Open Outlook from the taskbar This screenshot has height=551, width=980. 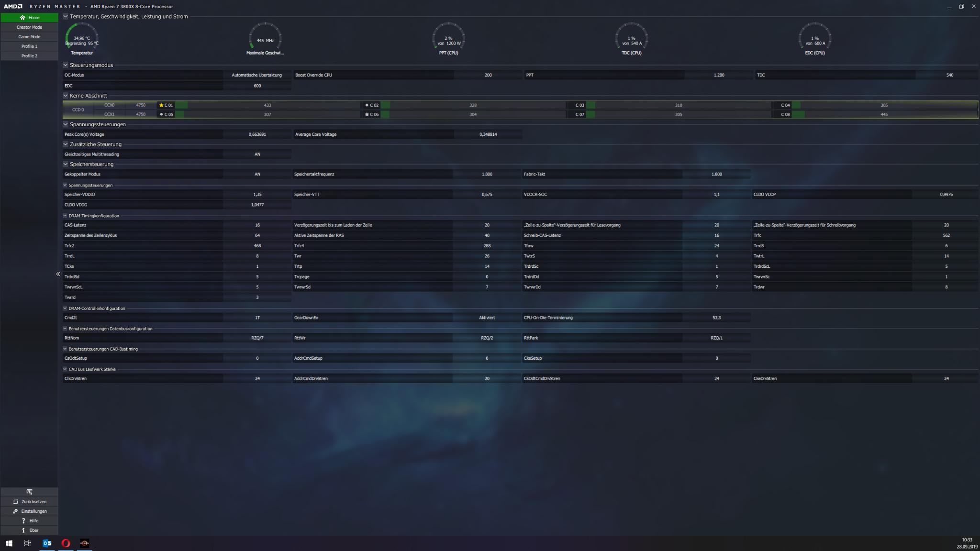(x=47, y=543)
